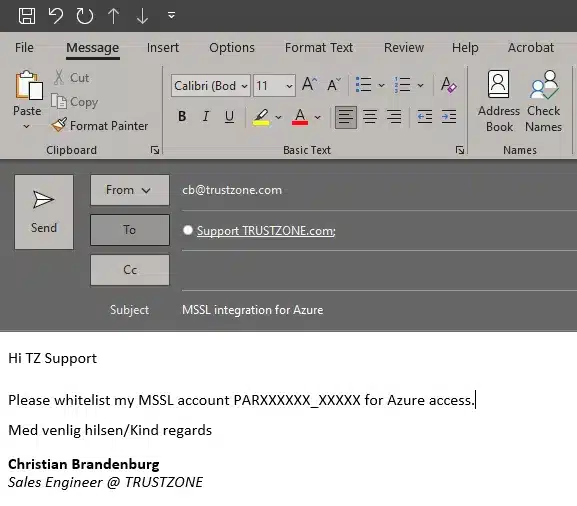Activate the Format Painter
This screenshot has height=506, width=577.
click(99, 125)
